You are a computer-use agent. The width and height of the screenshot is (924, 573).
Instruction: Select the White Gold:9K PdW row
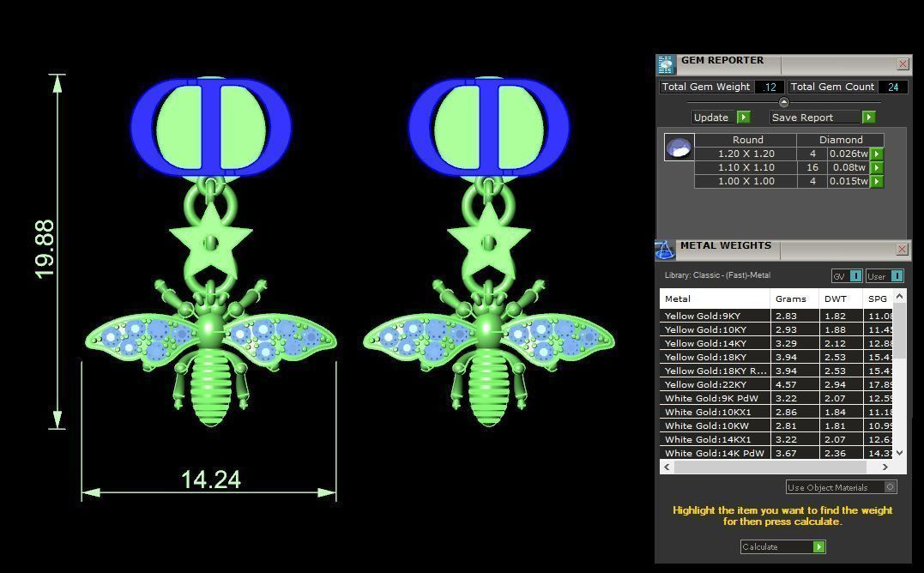776,398
